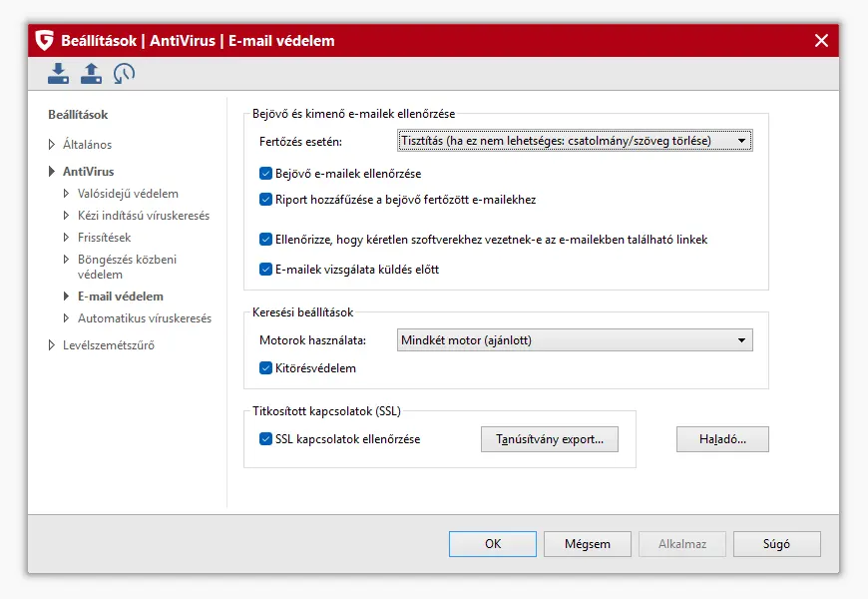
Task: Open the Motorok használata dropdown
Action: tap(574, 340)
